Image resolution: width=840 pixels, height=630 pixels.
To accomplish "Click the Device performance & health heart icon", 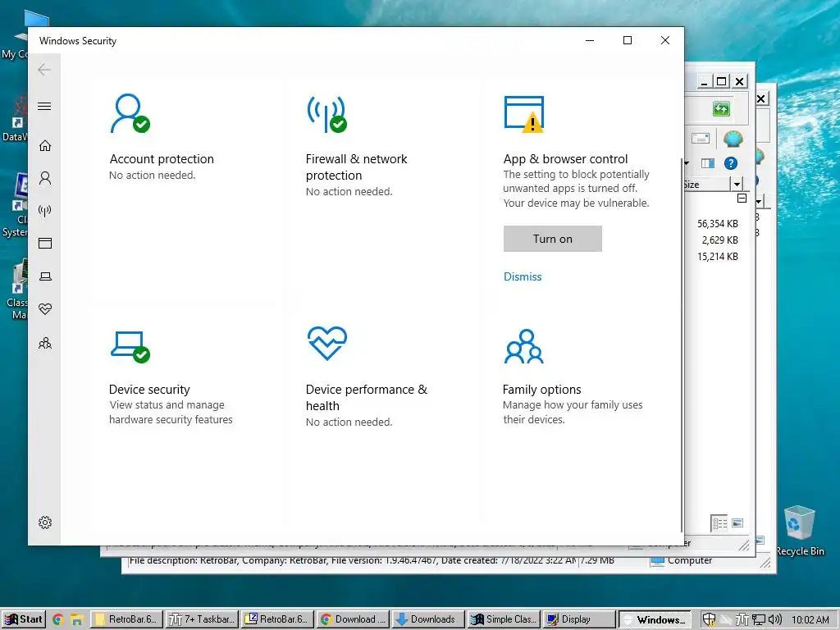I will click(326, 343).
